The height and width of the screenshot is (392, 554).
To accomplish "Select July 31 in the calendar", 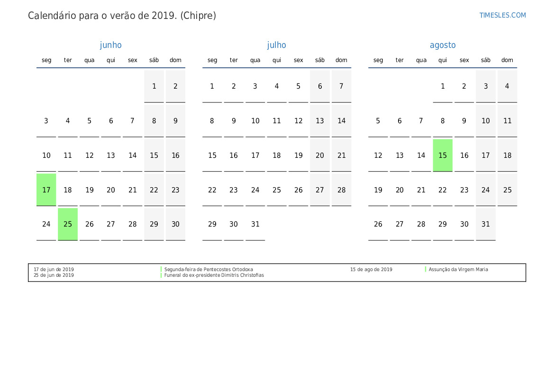I will tap(255, 224).
